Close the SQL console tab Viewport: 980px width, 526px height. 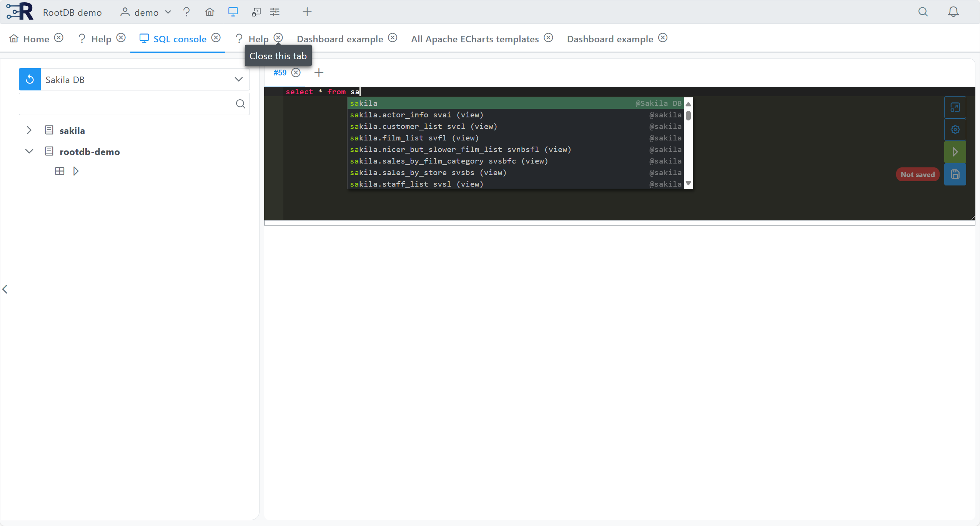pyautogui.click(x=216, y=38)
